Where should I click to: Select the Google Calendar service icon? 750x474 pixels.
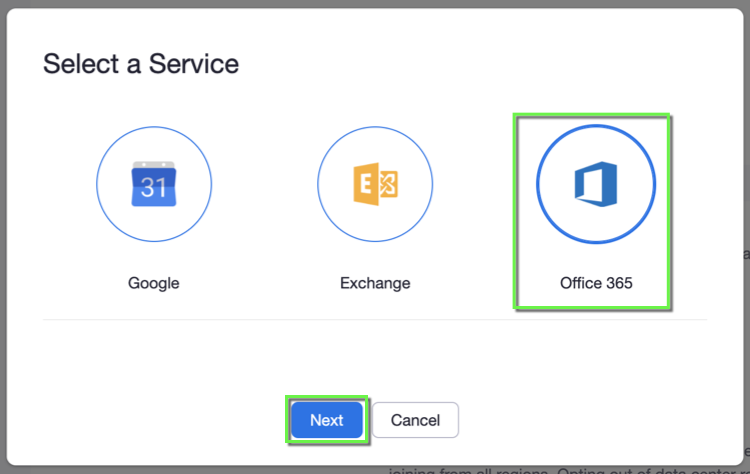(x=153, y=186)
